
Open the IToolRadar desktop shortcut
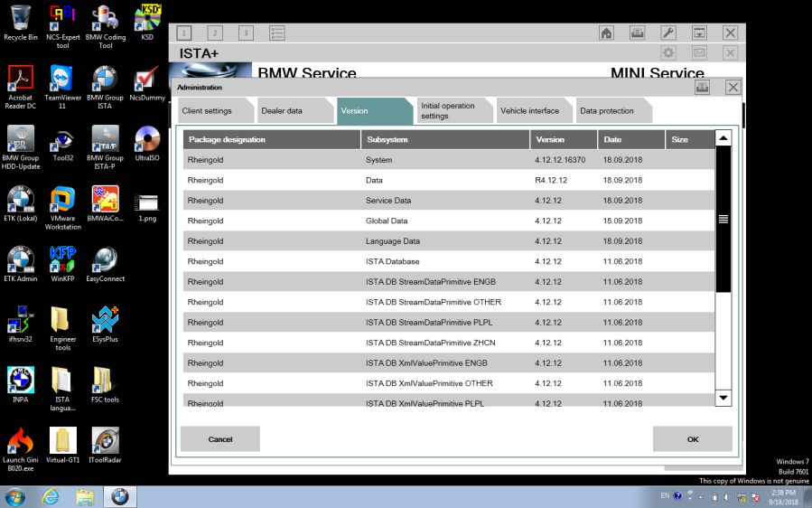pyautogui.click(x=105, y=444)
